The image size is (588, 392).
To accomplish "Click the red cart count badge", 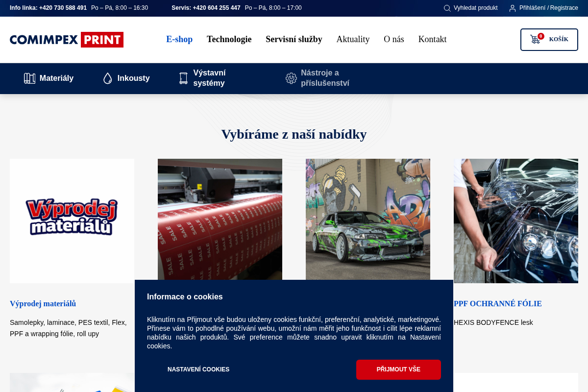I will point(541,36).
